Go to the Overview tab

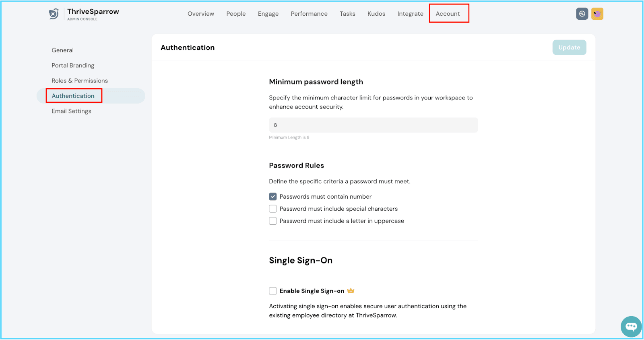tap(201, 14)
